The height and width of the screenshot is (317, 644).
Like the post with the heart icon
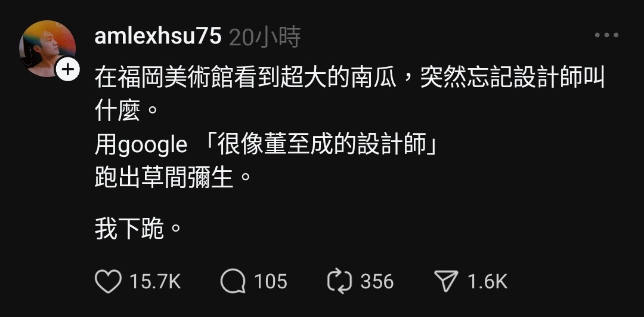[109, 282]
